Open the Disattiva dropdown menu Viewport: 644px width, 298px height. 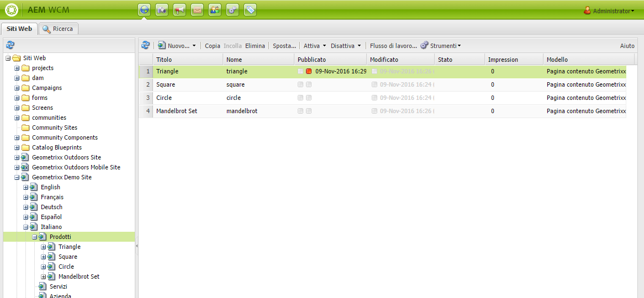345,46
